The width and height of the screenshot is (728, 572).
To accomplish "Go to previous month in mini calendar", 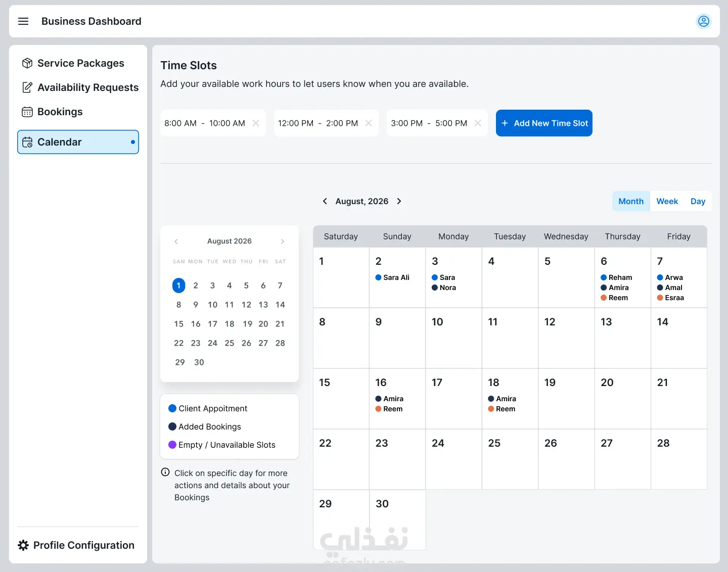I will coord(176,242).
